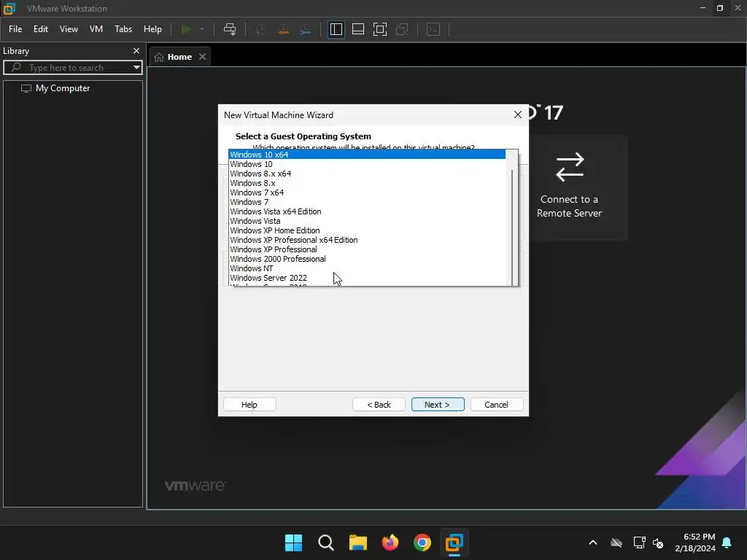
Task: Close the New Virtual Machine Wizard dialog
Action: (x=518, y=114)
